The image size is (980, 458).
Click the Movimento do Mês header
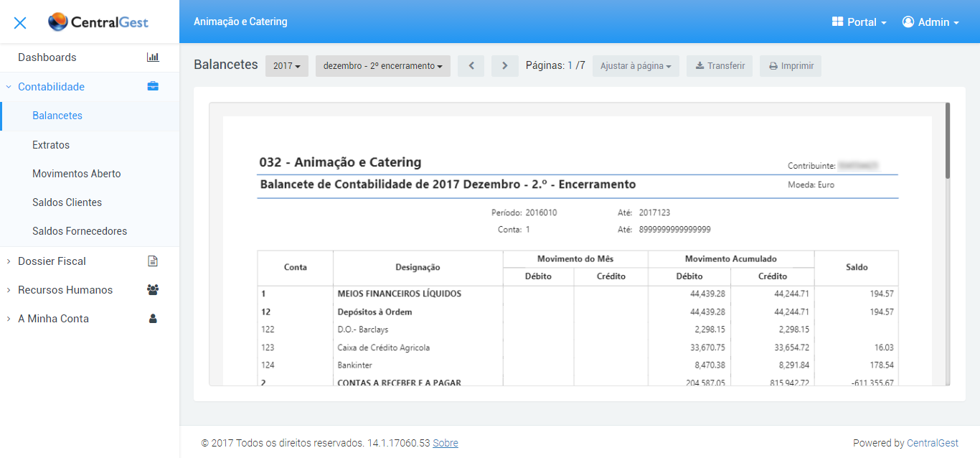(x=575, y=259)
